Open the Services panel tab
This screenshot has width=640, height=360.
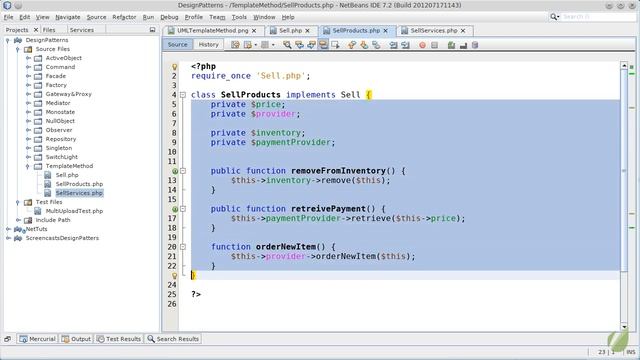82,30
